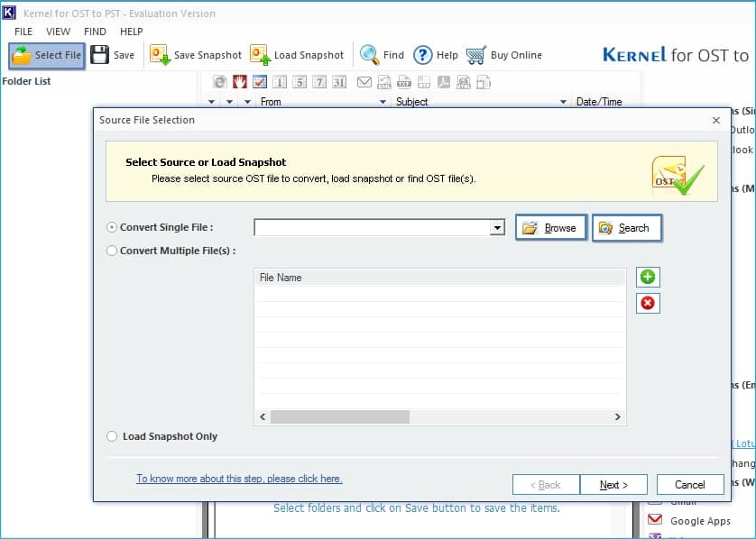756x539 pixels.
Task: Click the grey refresh icon in message toolbar
Action: 220,82
